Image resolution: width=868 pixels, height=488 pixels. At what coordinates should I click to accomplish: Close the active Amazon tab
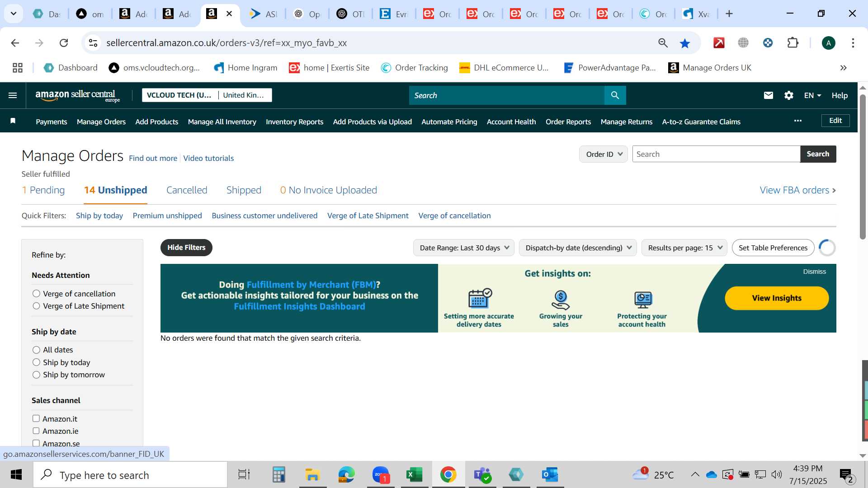[x=229, y=14]
